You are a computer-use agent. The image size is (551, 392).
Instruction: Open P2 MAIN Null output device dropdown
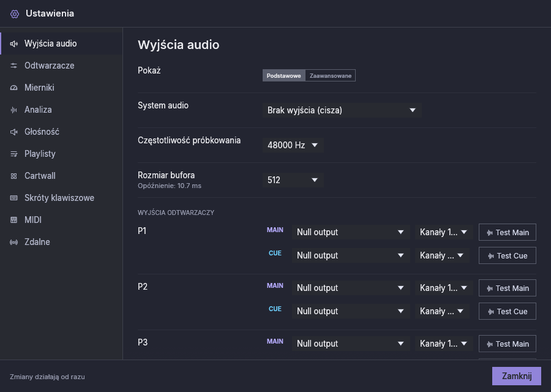[351, 288]
